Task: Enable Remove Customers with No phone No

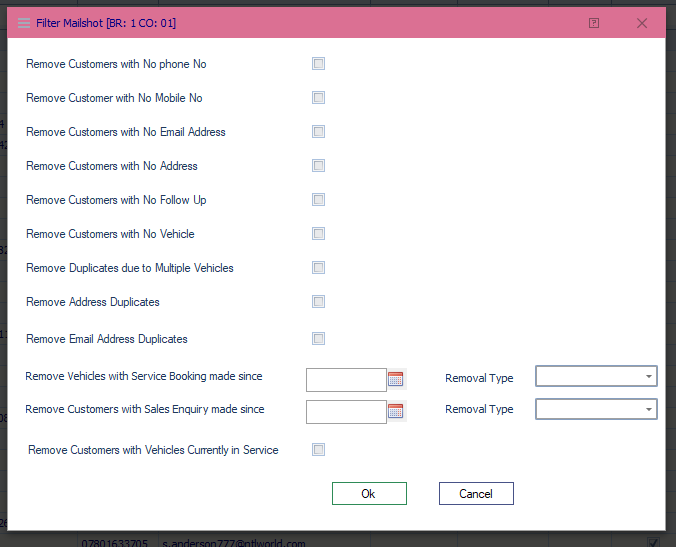Action: [x=318, y=64]
